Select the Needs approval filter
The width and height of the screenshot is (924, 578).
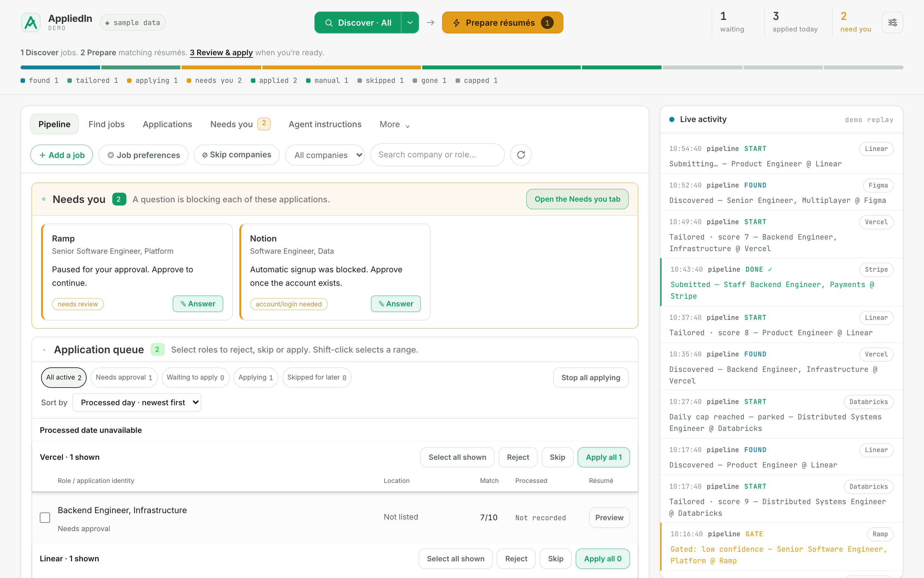point(124,378)
